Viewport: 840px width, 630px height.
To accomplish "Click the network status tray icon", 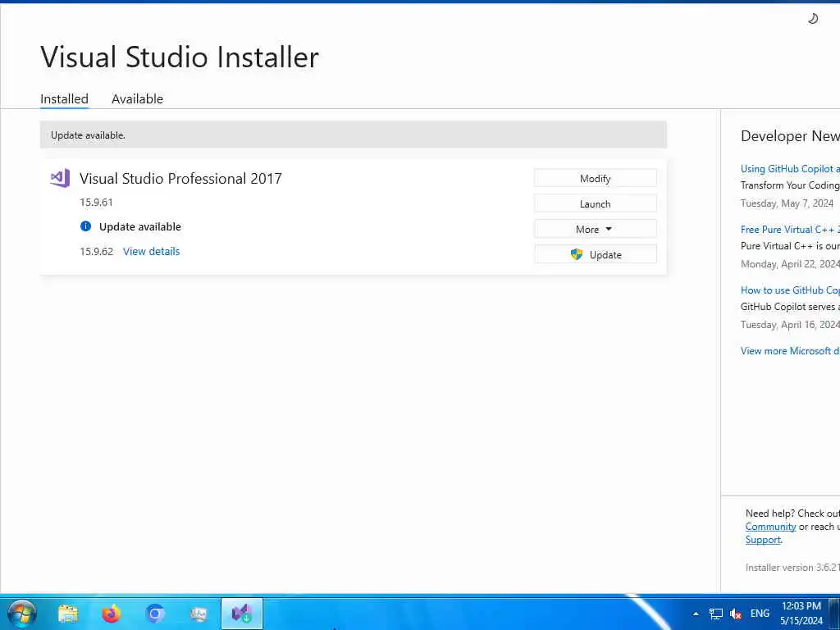I will click(715, 614).
